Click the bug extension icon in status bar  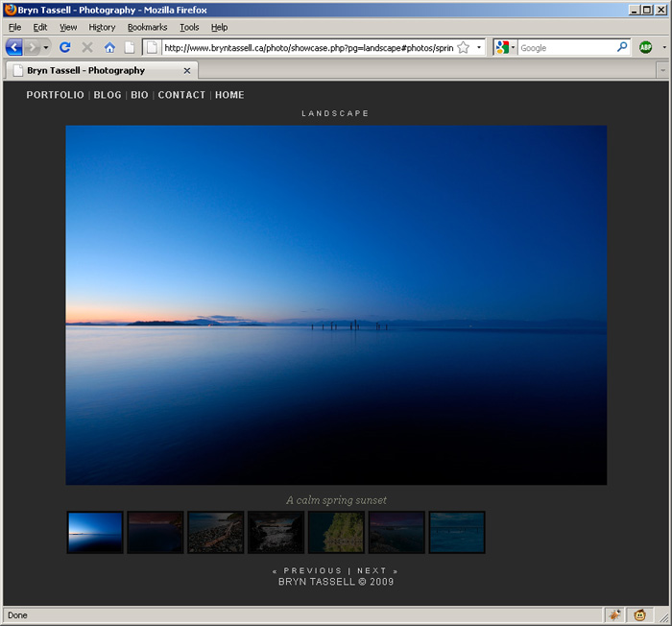click(x=615, y=615)
